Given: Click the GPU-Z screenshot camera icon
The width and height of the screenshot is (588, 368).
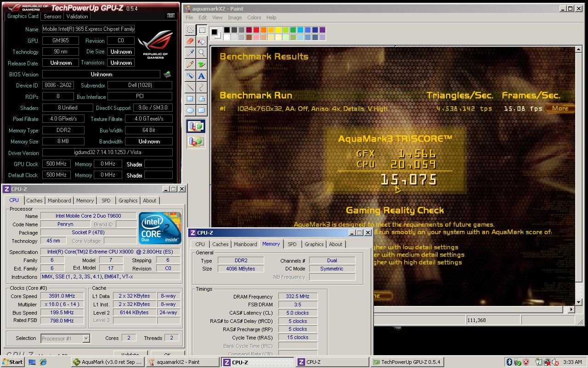Looking at the screenshot, I should (170, 16).
